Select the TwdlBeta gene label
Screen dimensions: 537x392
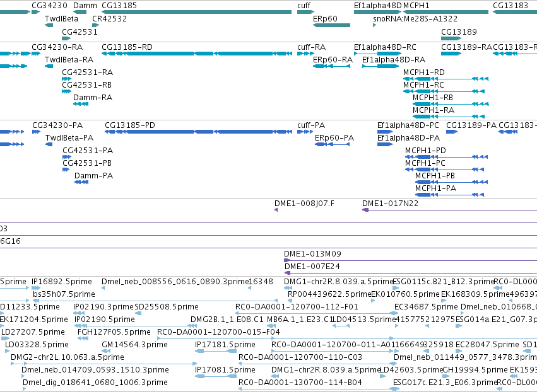pyautogui.click(x=61, y=19)
